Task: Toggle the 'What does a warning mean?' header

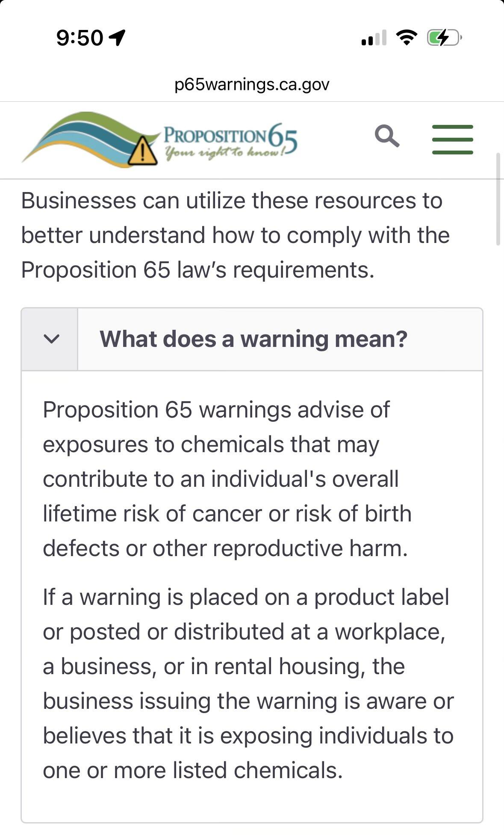Action: coord(252,339)
